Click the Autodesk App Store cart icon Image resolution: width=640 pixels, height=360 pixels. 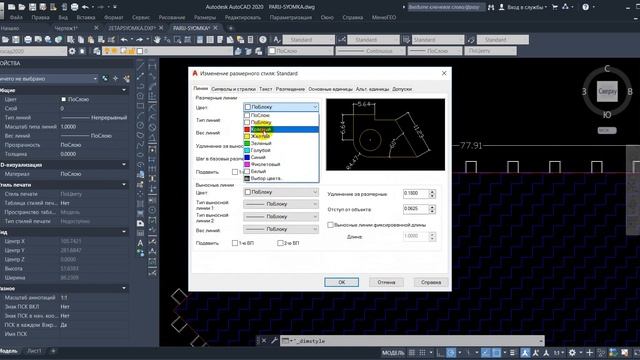[x=555, y=7]
